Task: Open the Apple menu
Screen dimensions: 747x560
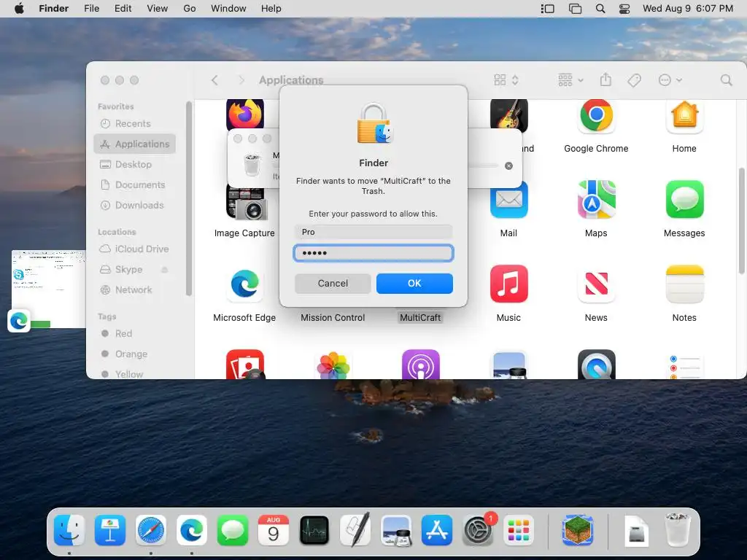Action: [x=19, y=9]
